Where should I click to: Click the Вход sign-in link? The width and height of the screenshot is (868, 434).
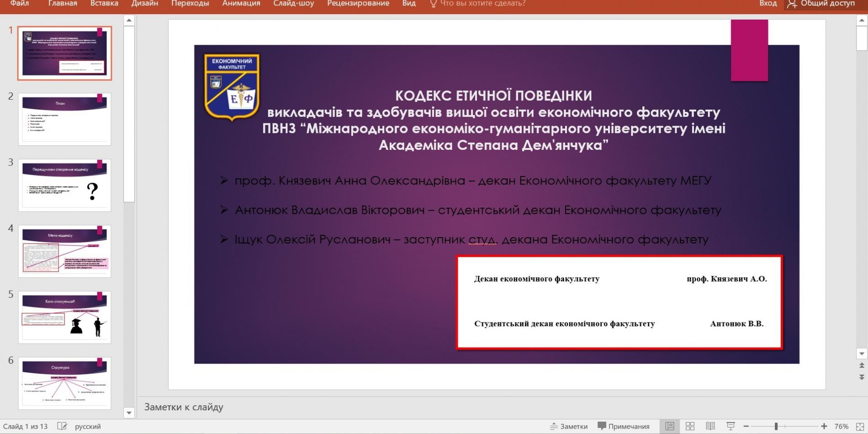pos(768,4)
